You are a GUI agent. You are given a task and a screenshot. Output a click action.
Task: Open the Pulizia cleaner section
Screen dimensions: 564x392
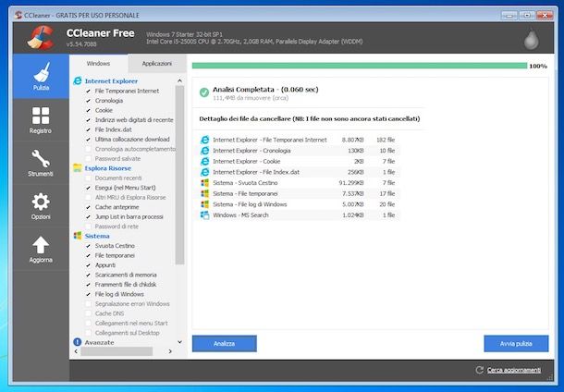(x=41, y=76)
